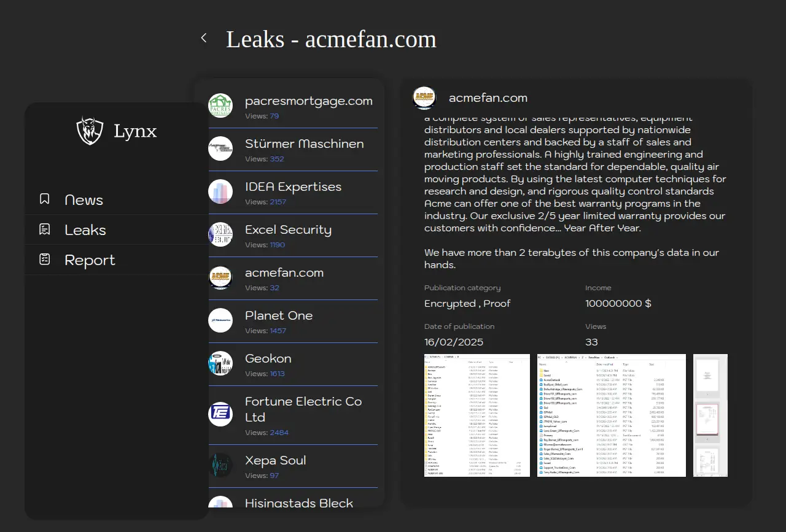
Task: Click the Lynx shield logo
Action: coord(90,131)
